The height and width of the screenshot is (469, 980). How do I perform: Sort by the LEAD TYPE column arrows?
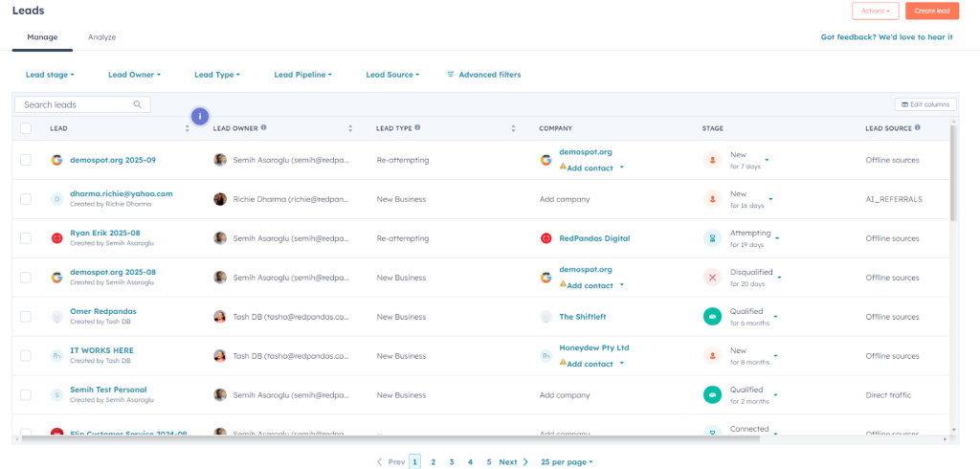[513, 128]
